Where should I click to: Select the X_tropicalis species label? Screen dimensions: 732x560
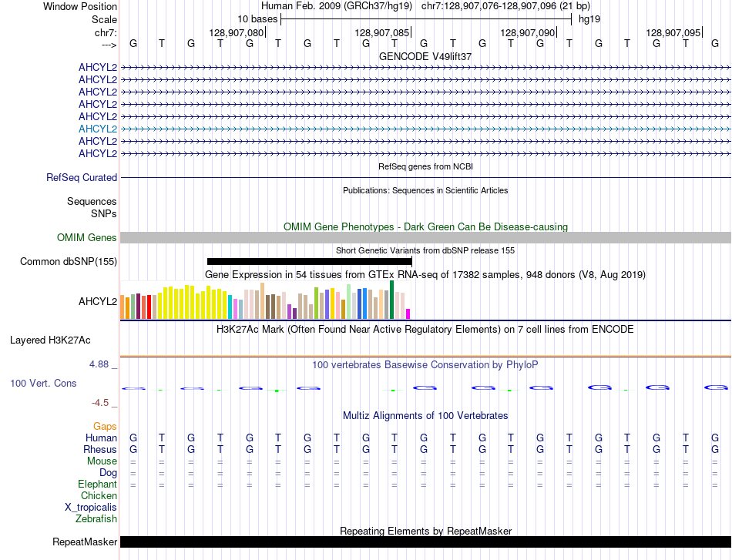click(91, 507)
